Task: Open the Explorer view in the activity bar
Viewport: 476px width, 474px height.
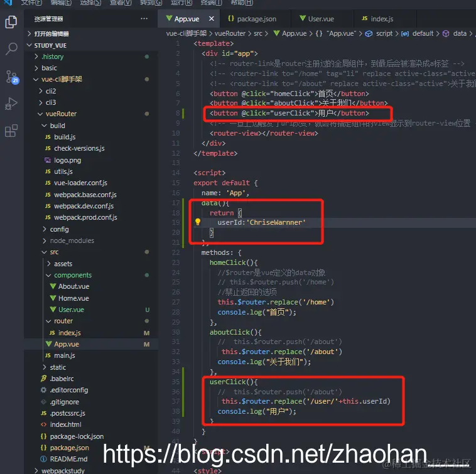Action: pyautogui.click(x=11, y=22)
